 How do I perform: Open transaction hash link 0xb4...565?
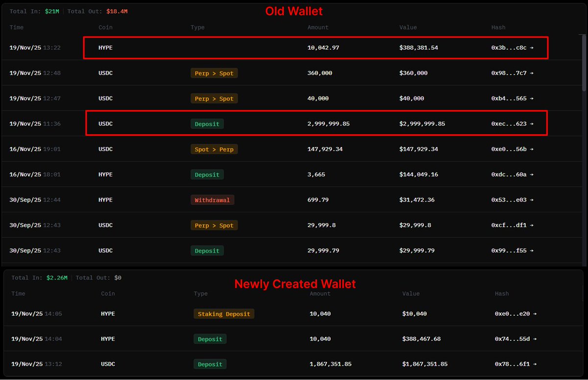[x=509, y=99]
